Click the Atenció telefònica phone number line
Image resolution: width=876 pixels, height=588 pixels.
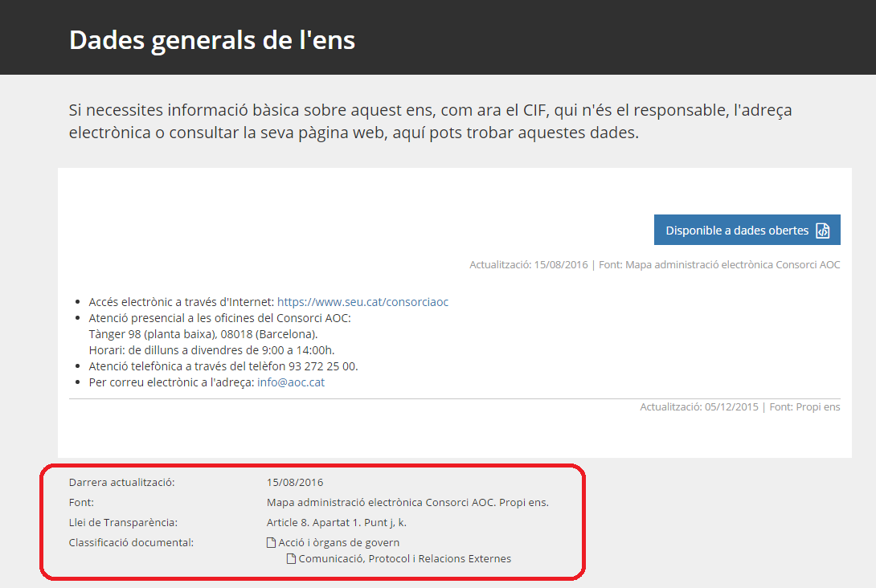tap(223, 366)
